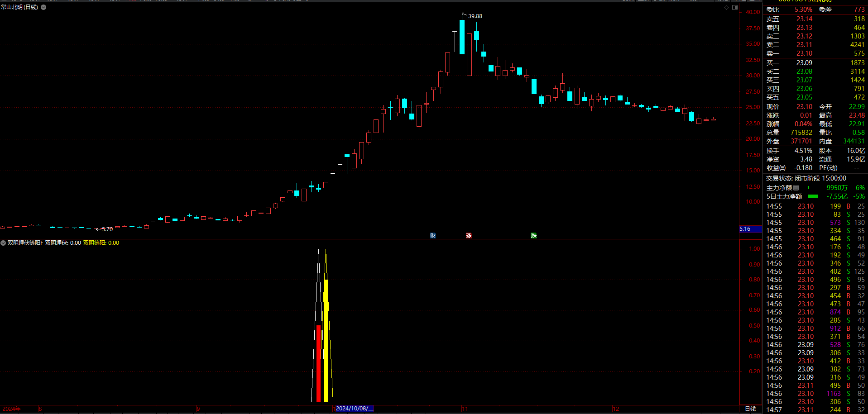868x414 pixels.
Task: Click the 流通 15.9亿 value
Action: (x=856, y=159)
